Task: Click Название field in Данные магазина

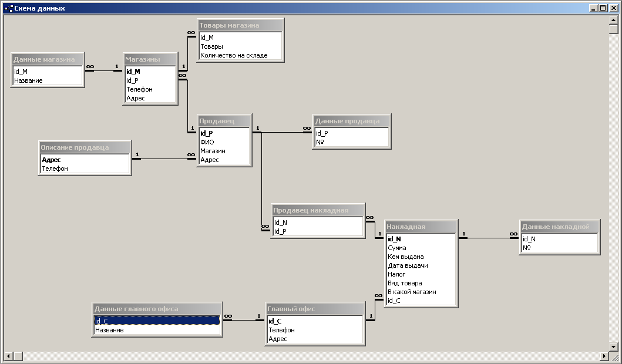Action: tap(48, 80)
